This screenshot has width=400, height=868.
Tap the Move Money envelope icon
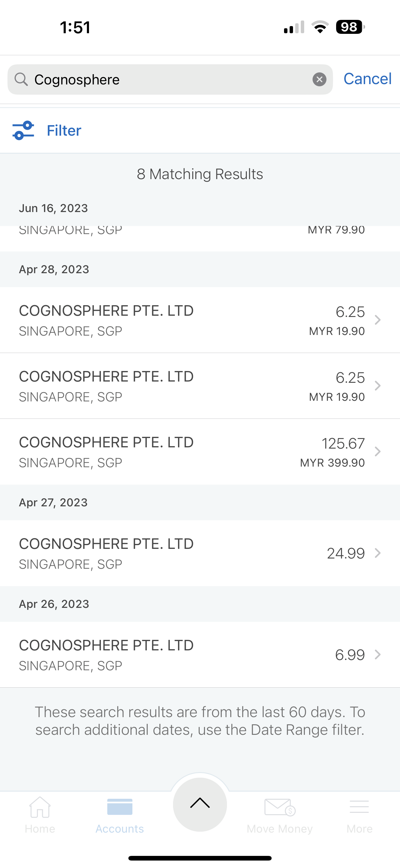click(x=279, y=807)
